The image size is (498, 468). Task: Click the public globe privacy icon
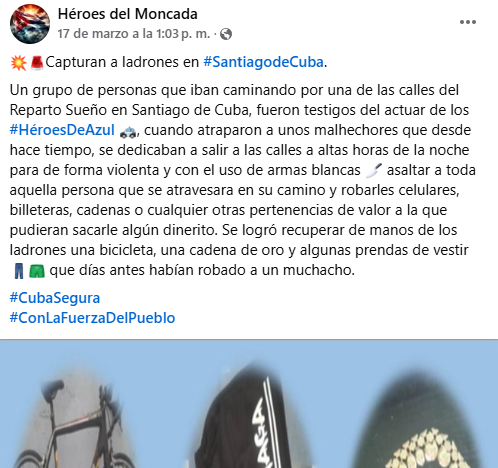226,34
